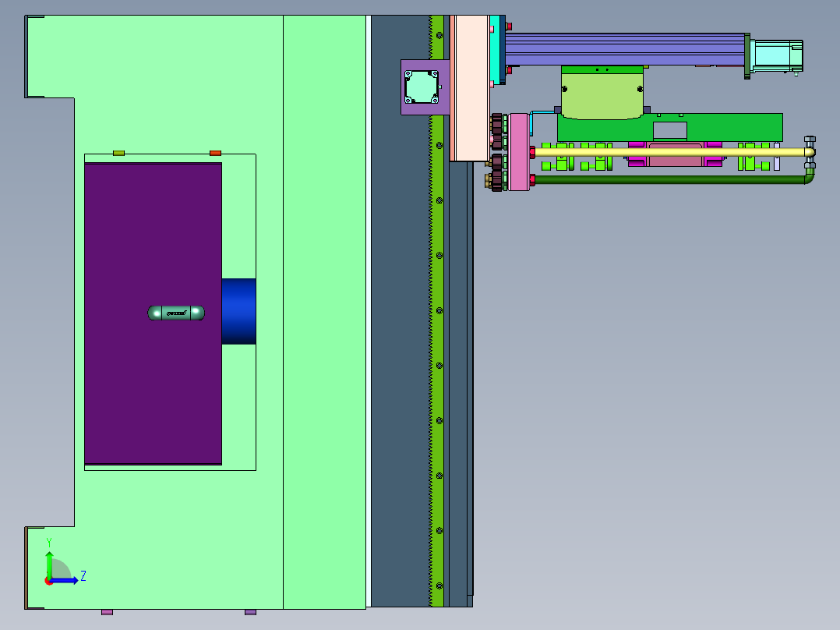This screenshot has height=630, width=840.
Task: Select the small orange tab above the purple panel
Action: pyautogui.click(x=215, y=154)
